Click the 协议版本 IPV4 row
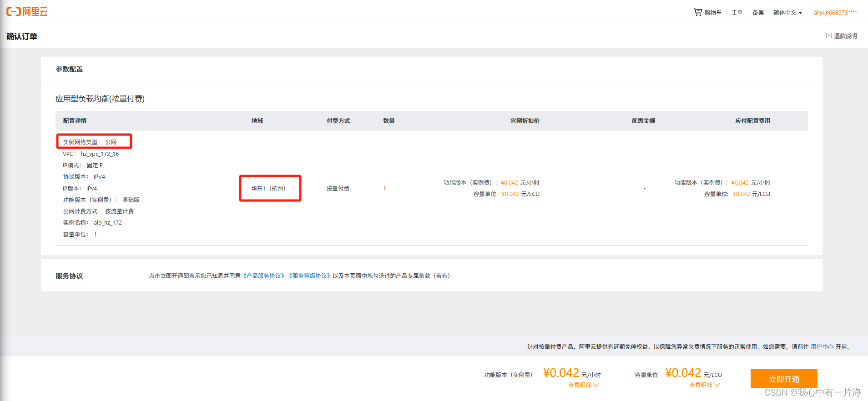The height and width of the screenshot is (401, 868). 84,177
